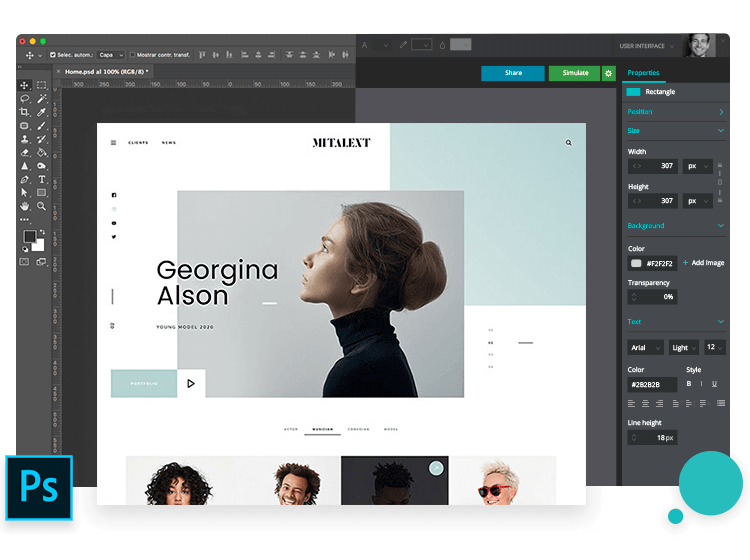The height and width of the screenshot is (560, 750).
Task: Change screen mode icon in toolbox
Action: point(42,262)
